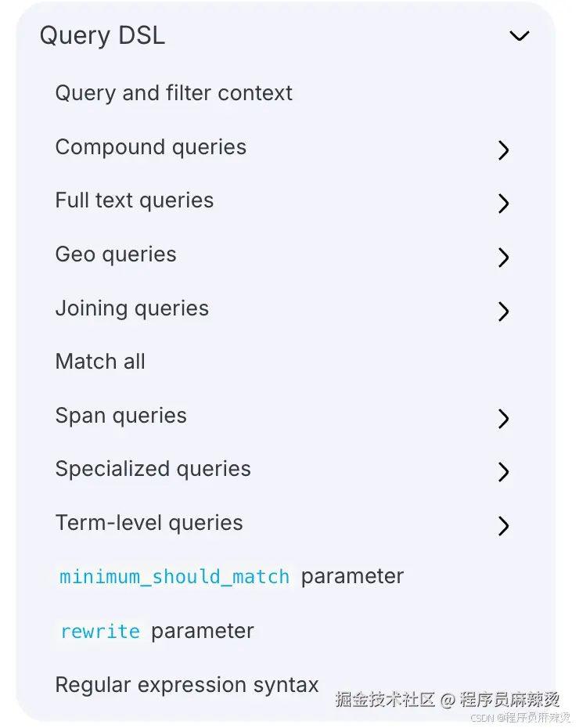Open Query and filter context page

click(x=174, y=93)
